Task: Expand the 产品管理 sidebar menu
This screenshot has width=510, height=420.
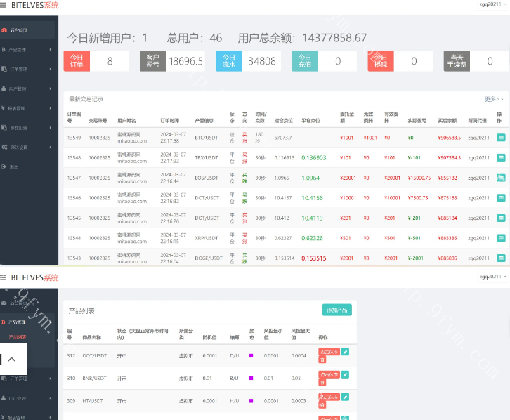Action: 27,50
